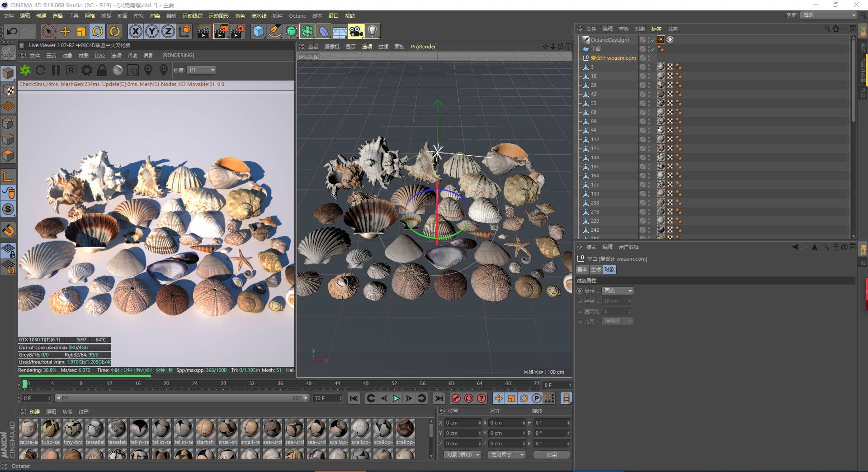Open the Floor environment icon

(340, 31)
